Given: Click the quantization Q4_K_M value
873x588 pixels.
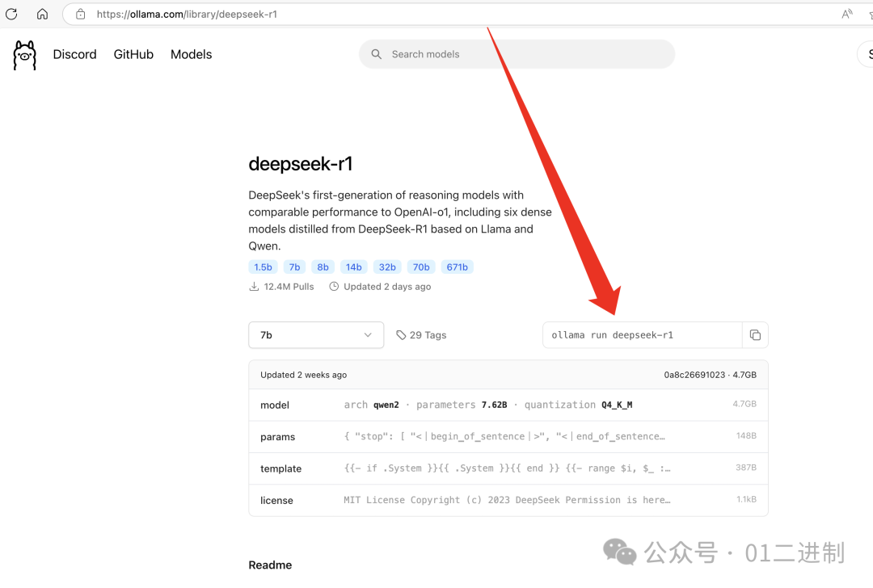Looking at the screenshot, I should pyautogui.click(x=617, y=405).
